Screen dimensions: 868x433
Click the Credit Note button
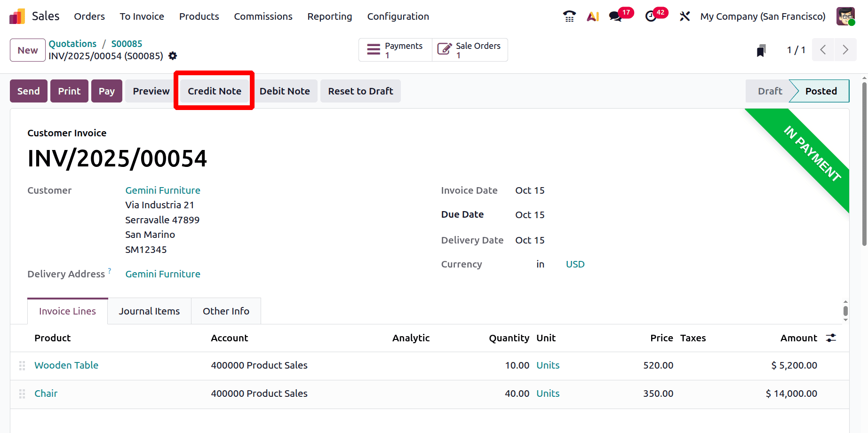click(214, 91)
